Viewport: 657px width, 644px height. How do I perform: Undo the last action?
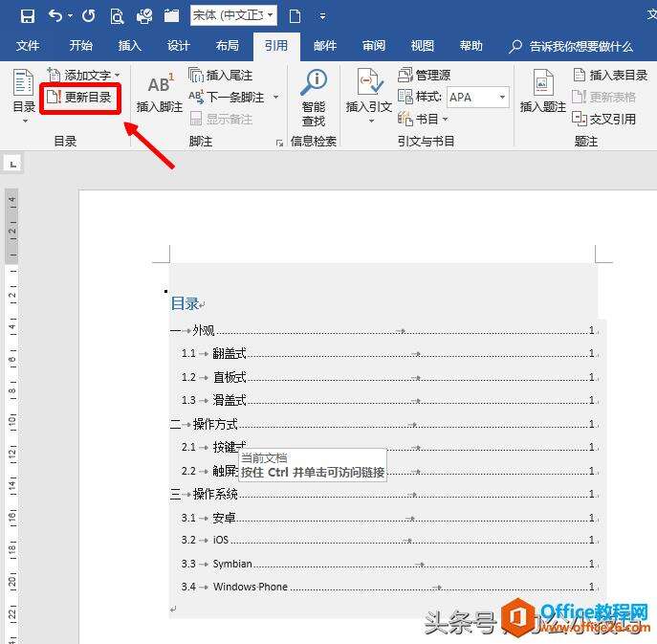pos(55,16)
